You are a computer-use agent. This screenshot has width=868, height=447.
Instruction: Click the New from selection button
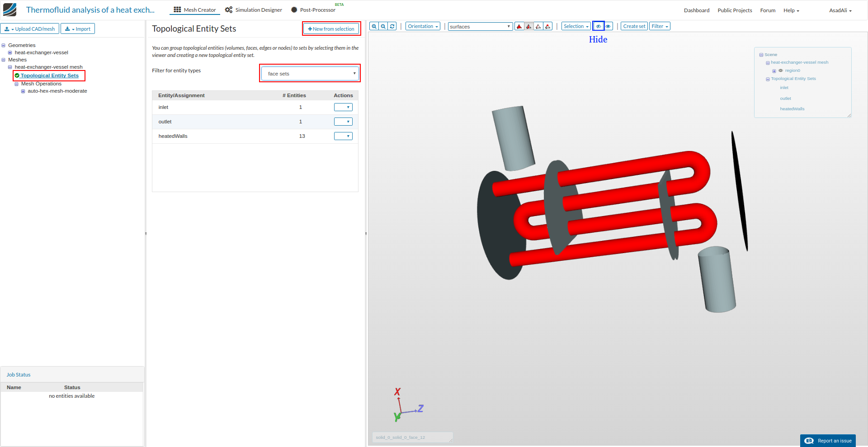coord(331,28)
